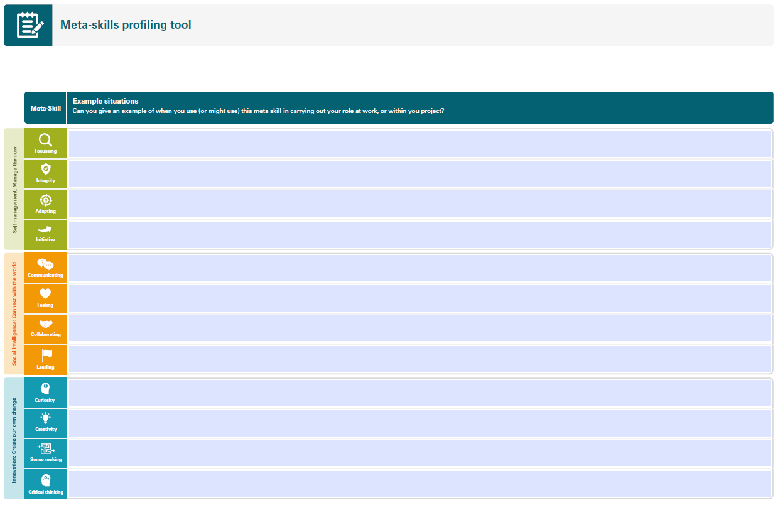Screen dimensions: 780x532
Task: Select the Curiosity head icon
Action: 45,388
